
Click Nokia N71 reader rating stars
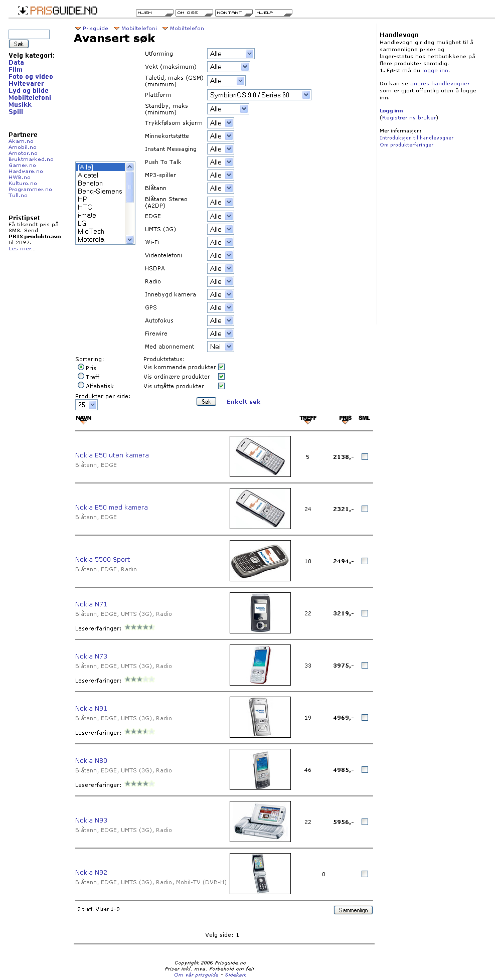[139, 627]
